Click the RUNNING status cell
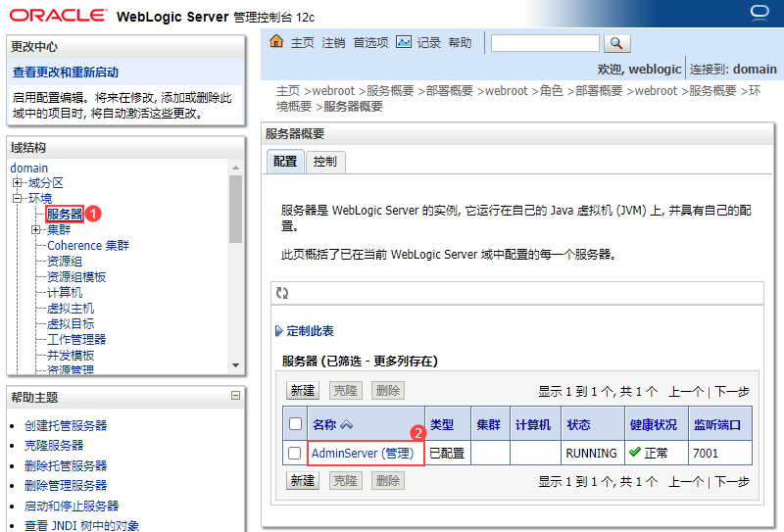 tap(592, 454)
